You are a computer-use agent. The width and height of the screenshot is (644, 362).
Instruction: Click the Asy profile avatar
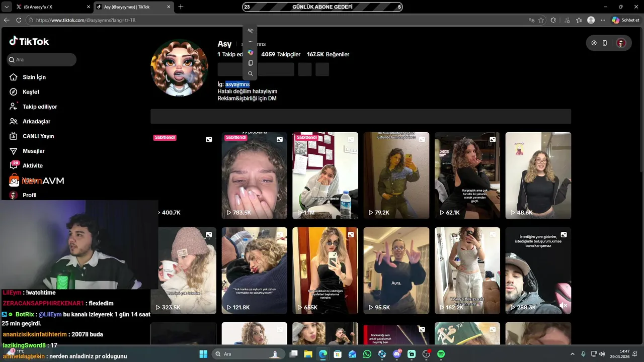coord(180,67)
